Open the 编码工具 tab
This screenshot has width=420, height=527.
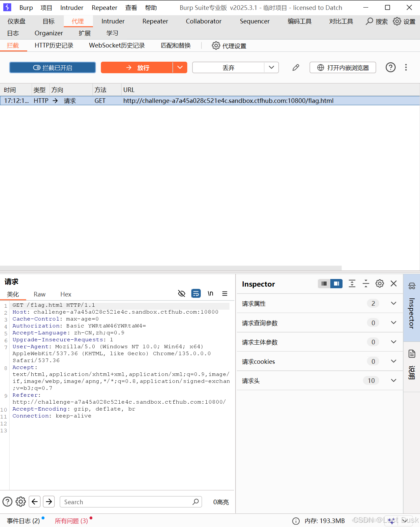[300, 21]
